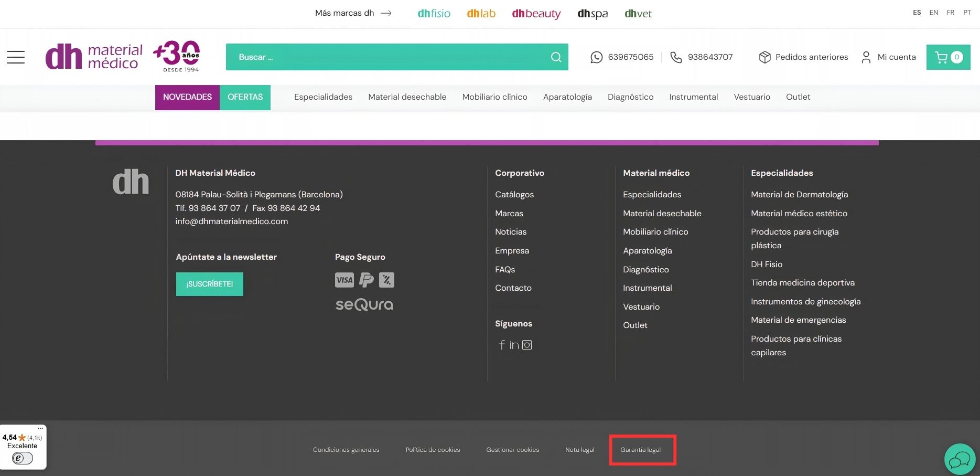This screenshot has height=476, width=980.
Task: Open Gestionar cookies footer link
Action: tap(512, 450)
